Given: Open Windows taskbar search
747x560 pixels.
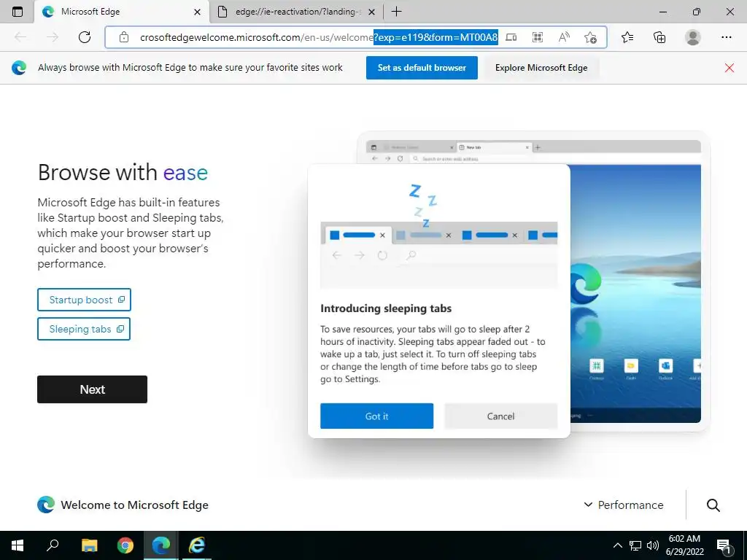Looking at the screenshot, I should pos(53,545).
